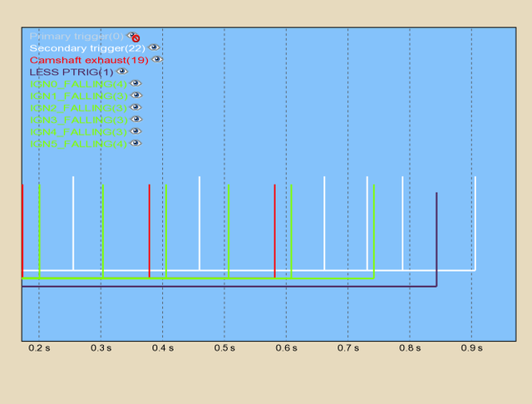The width and height of the screenshot is (532, 404).
Task: Click the purple LESS PTRIG vertical edge
Action: point(436,239)
